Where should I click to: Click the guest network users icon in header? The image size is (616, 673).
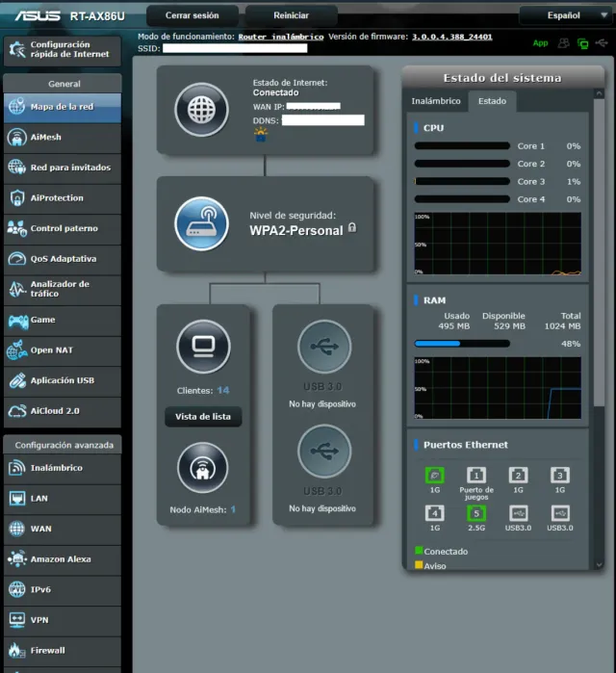click(564, 43)
